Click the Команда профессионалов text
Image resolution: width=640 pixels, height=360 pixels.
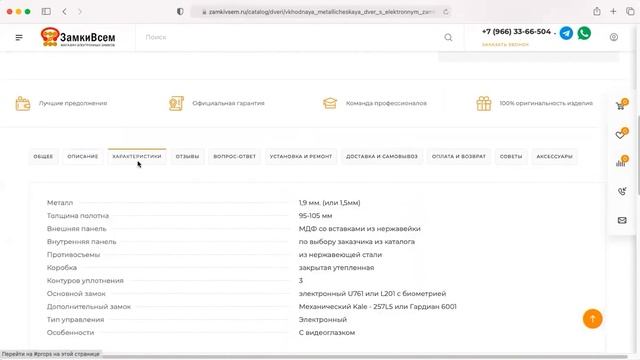coord(386,103)
